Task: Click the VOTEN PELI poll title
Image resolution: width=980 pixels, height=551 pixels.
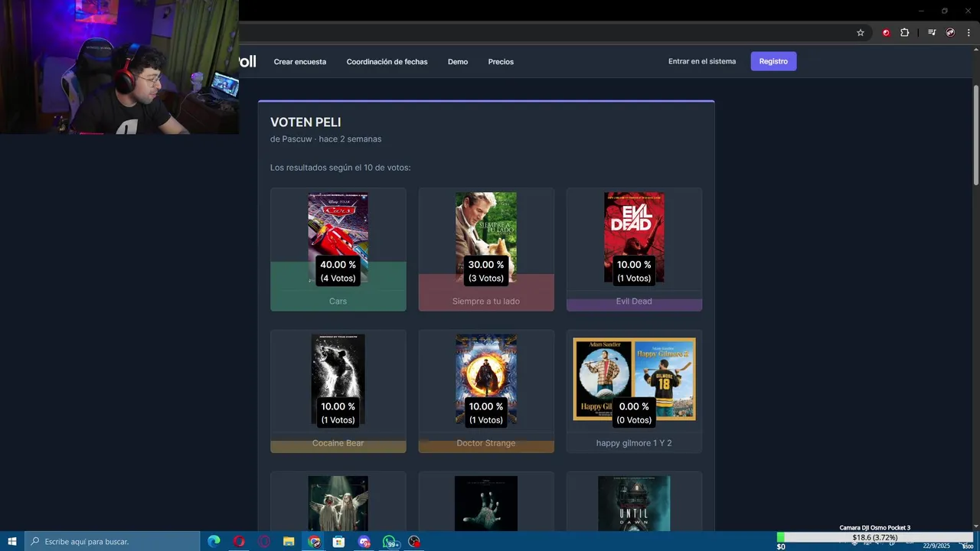Action: point(305,122)
